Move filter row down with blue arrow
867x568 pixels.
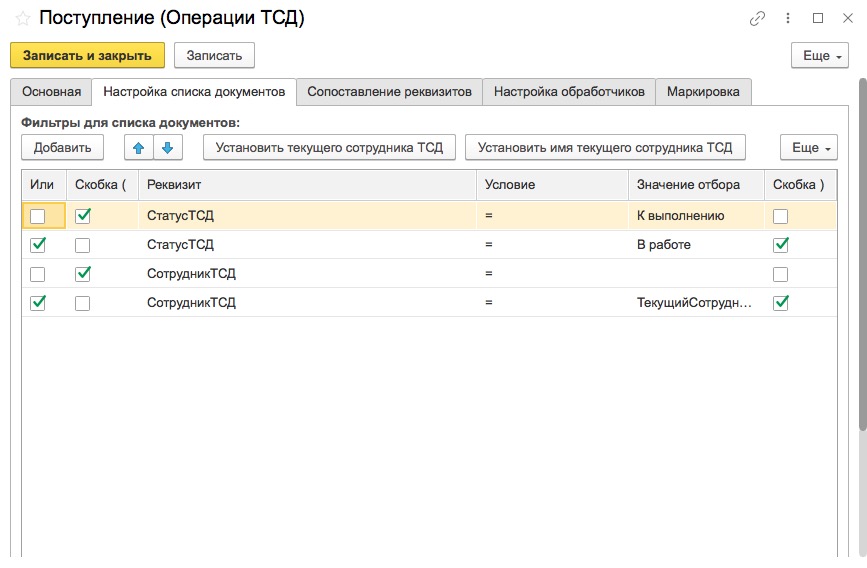click(168, 148)
